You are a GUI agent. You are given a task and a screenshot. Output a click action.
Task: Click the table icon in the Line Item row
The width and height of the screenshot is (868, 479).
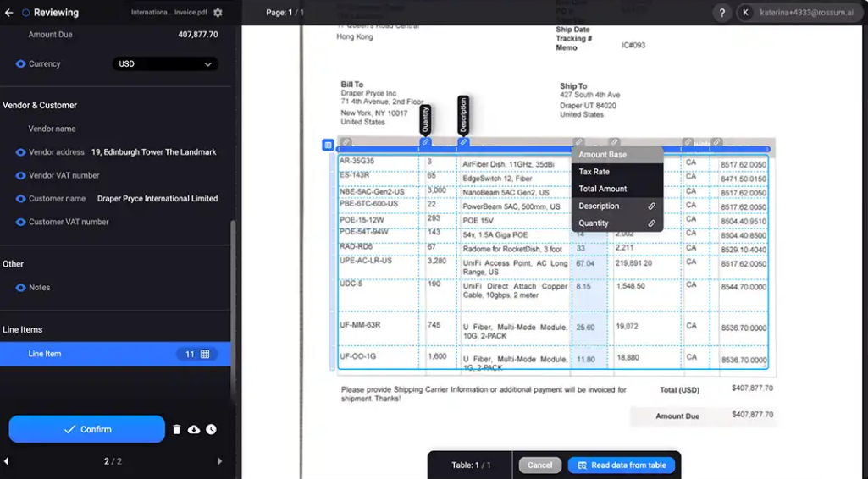coord(205,354)
